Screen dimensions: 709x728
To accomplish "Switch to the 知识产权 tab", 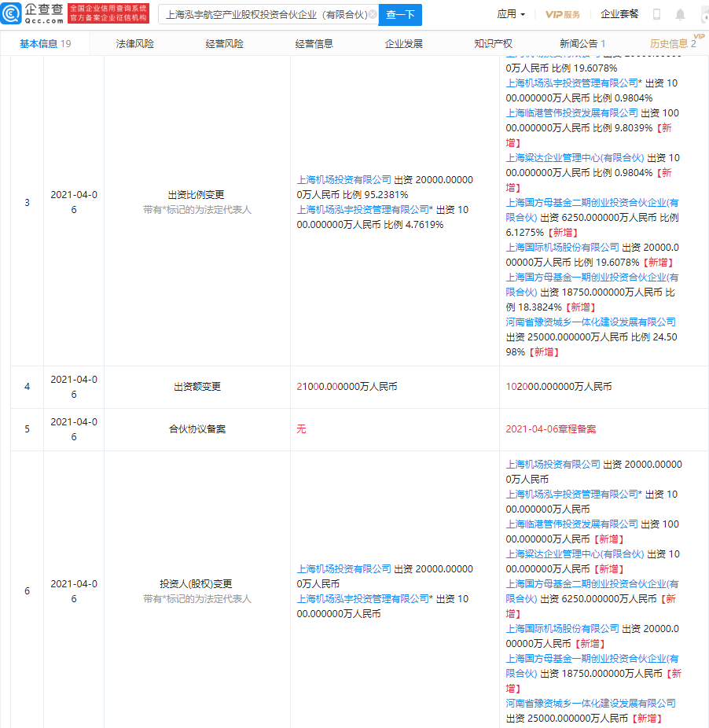I will click(x=493, y=44).
